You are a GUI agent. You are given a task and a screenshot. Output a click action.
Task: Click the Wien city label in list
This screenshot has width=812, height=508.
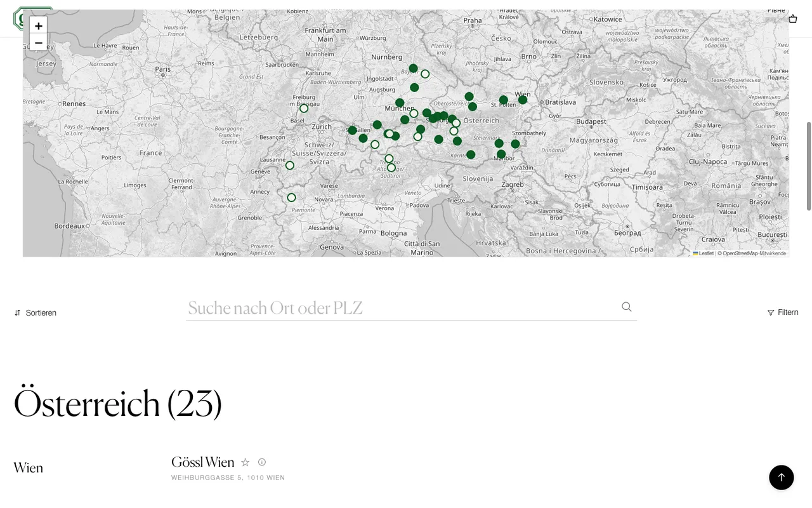(29, 468)
